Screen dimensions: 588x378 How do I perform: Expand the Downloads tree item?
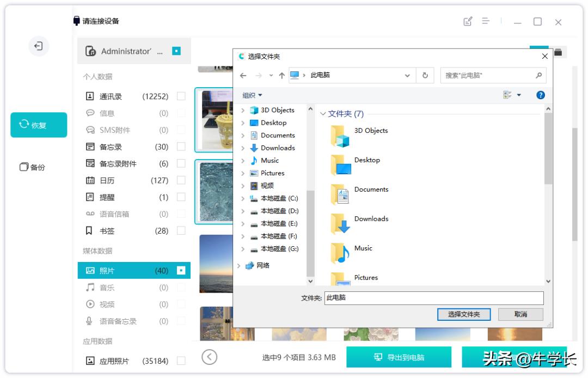click(243, 148)
